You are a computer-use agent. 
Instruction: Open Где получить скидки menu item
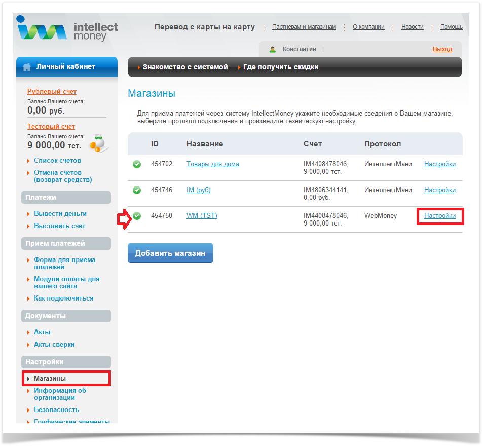(281, 67)
